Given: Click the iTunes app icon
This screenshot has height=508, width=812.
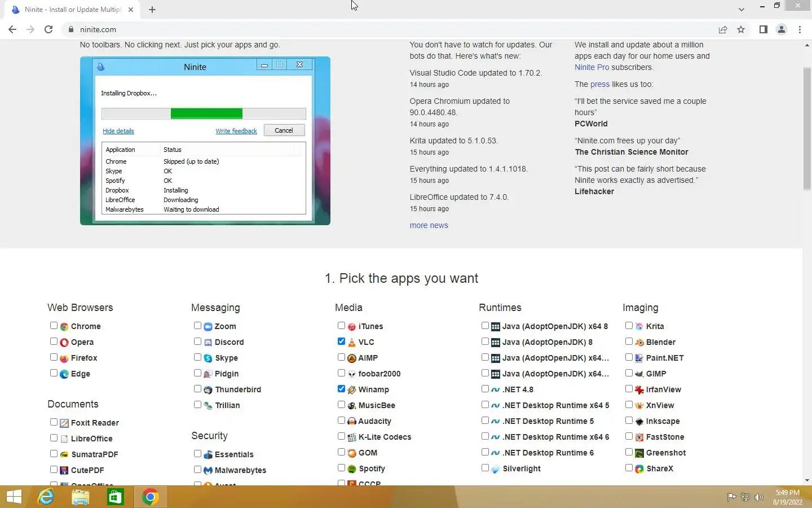Looking at the screenshot, I should (352, 326).
